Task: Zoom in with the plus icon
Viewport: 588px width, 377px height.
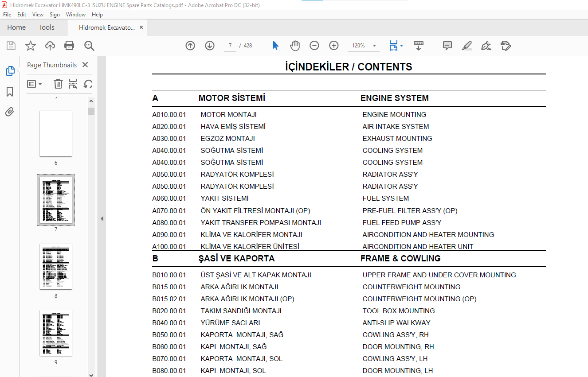Action: [x=334, y=46]
